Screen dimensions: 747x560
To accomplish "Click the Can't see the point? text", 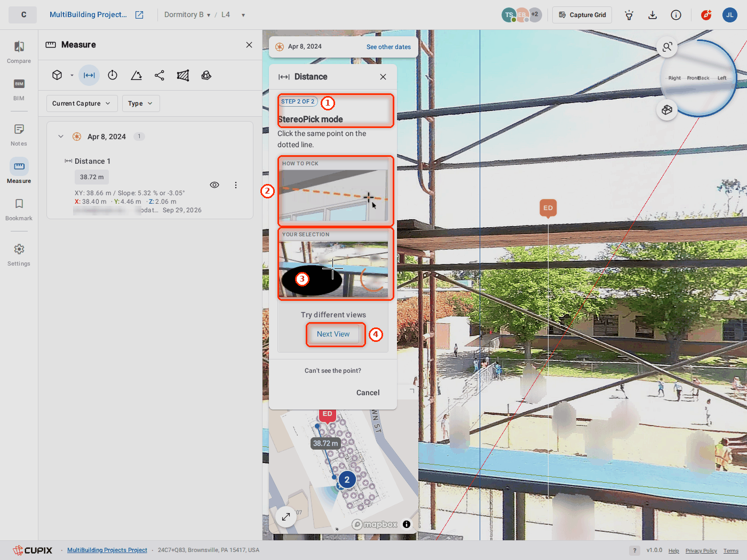I will pyautogui.click(x=333, y=371).
